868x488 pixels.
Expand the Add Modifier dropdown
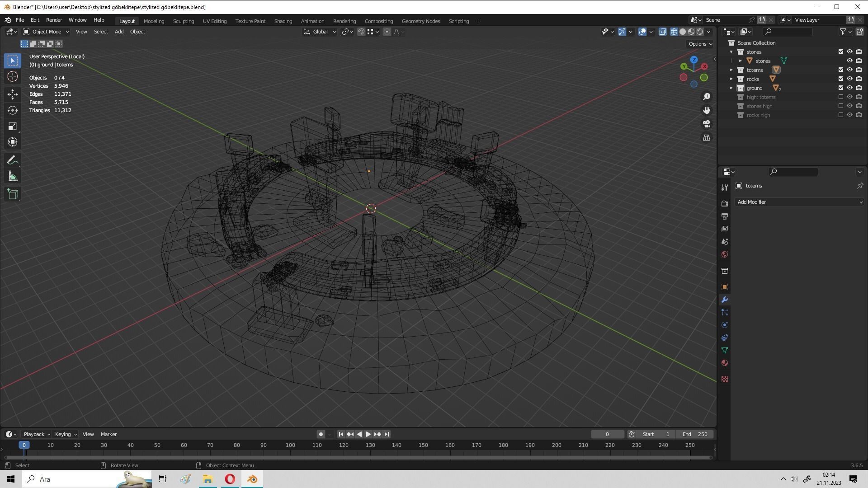799,202
